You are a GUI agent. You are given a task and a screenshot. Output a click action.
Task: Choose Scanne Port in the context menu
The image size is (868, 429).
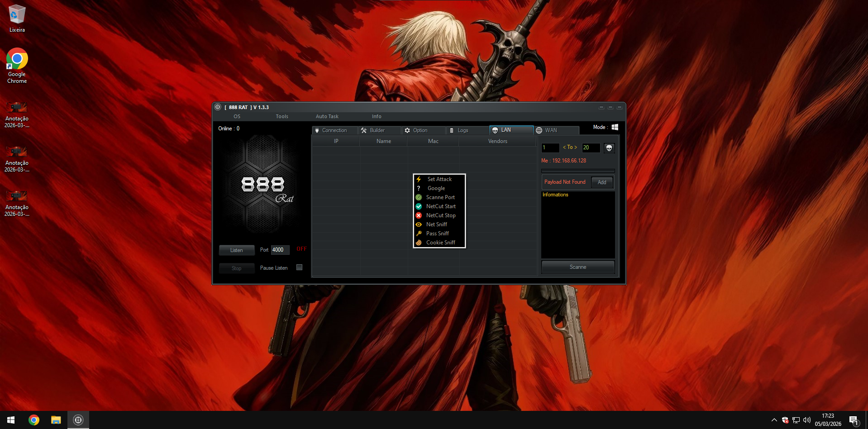(439, 197)
